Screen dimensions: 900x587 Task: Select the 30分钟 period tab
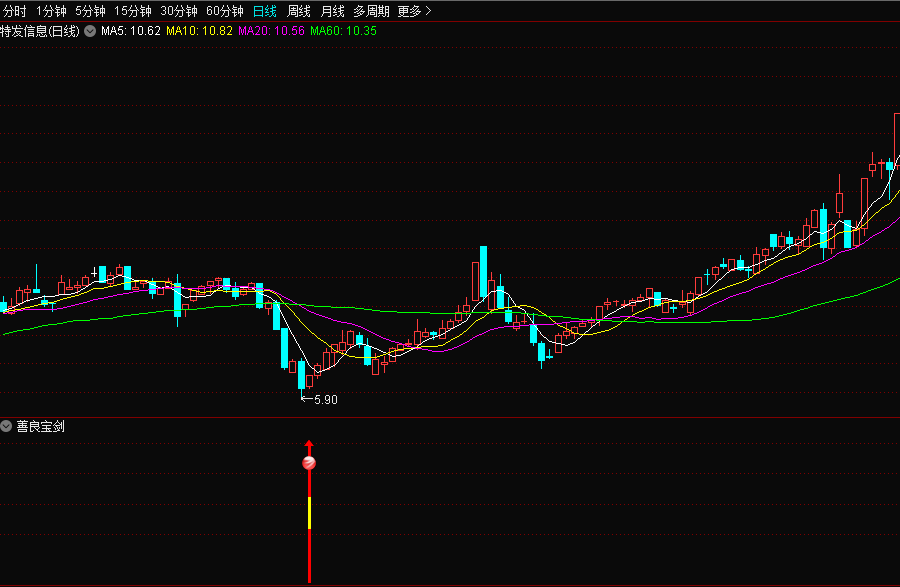click(179, 11)
